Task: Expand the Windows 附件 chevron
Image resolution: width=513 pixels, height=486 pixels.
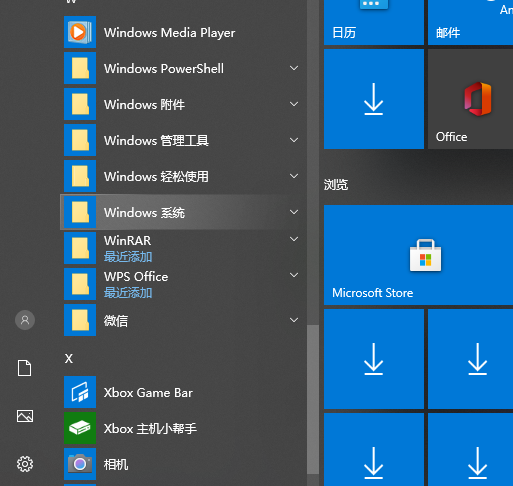Action: [x=294, y=104]
